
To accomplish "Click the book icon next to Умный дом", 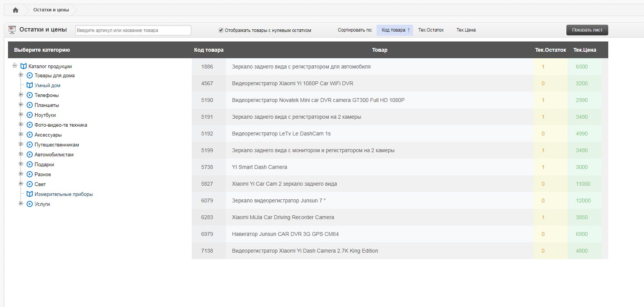I will (x=30, y=85).
